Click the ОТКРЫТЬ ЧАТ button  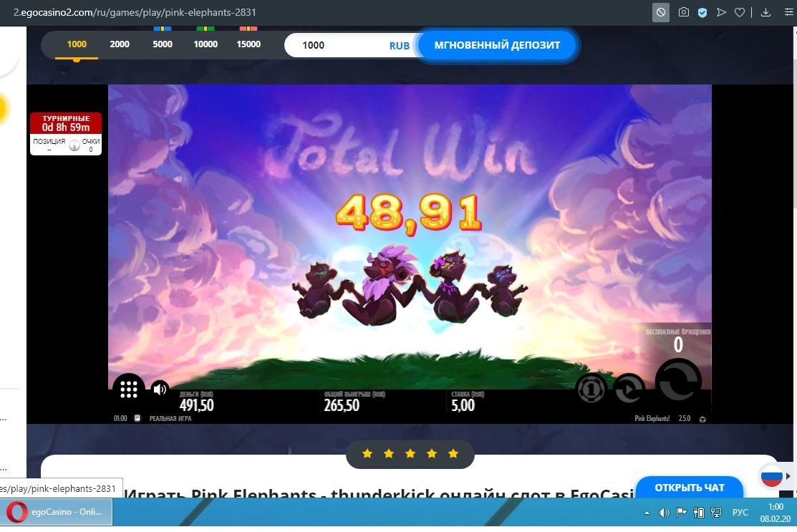tap(689, 488)
